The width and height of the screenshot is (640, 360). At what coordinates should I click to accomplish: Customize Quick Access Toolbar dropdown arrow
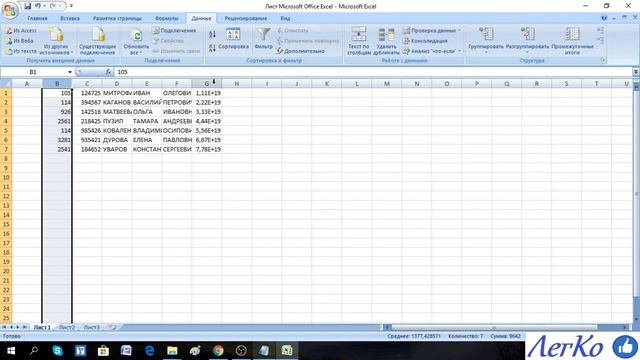[71, 6]
